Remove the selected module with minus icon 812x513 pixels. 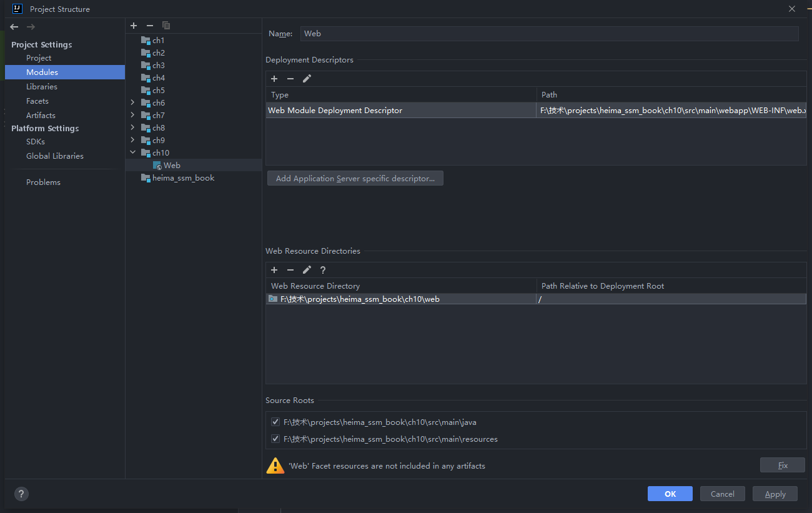coord(150,26)
